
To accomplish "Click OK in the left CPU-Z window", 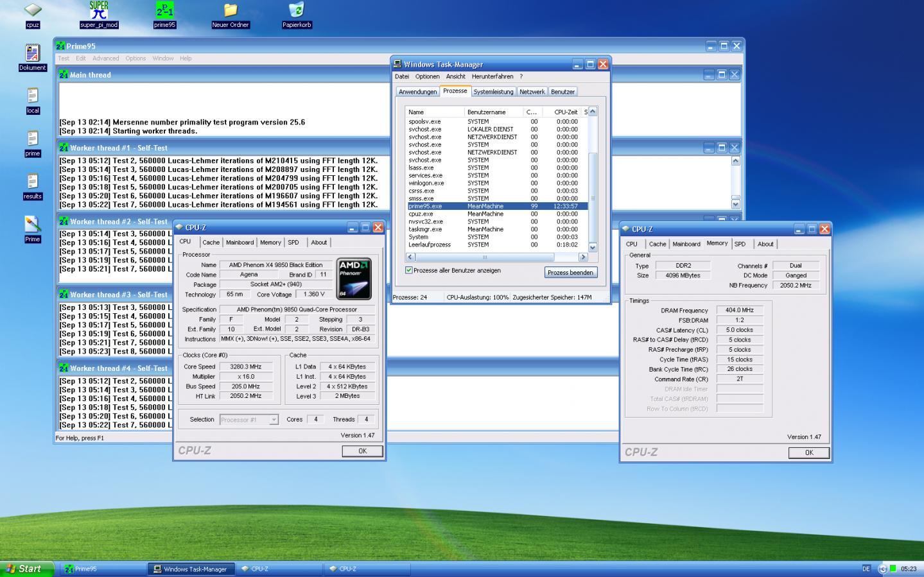I will click(362, 451).
